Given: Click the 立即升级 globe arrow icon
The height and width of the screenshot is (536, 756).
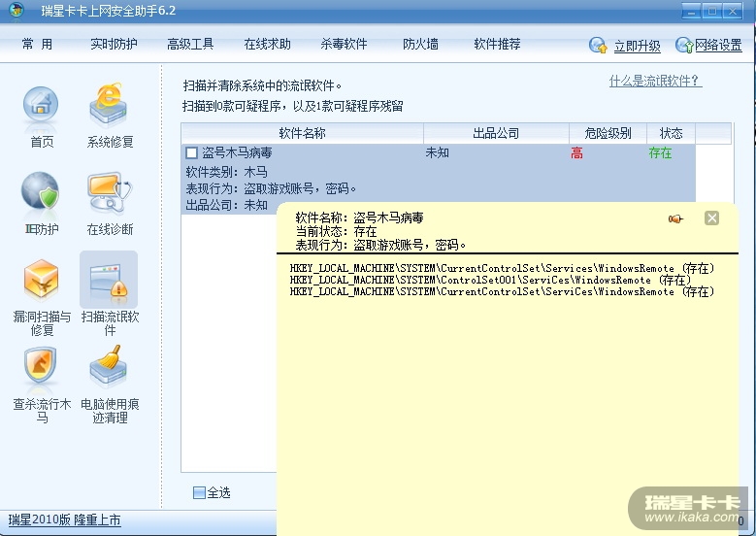Looking at the screenshot, I should pyautogui.click(x=598, y=46).
